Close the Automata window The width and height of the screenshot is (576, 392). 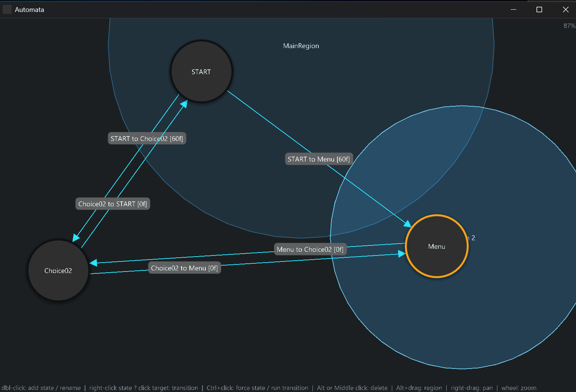tap(565, 9)
